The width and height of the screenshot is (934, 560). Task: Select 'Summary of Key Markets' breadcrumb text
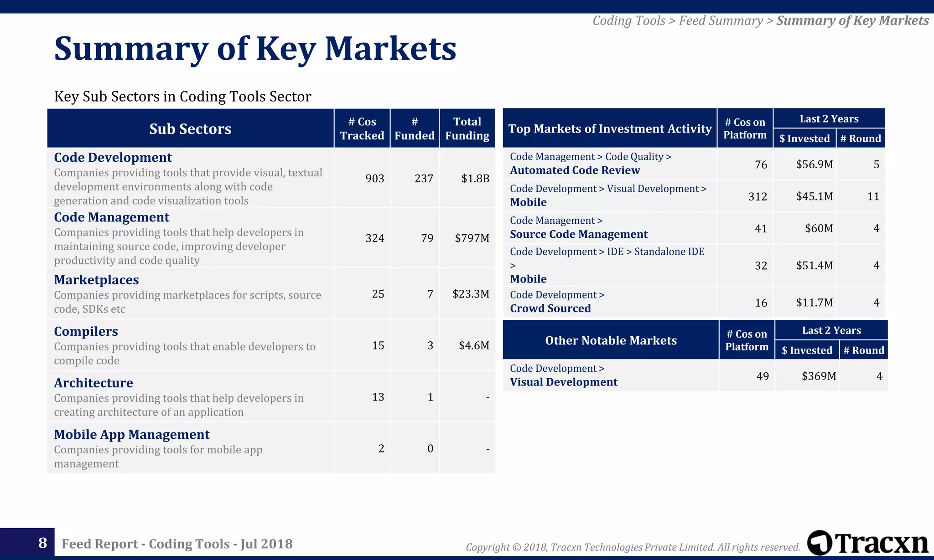[852, 21]
